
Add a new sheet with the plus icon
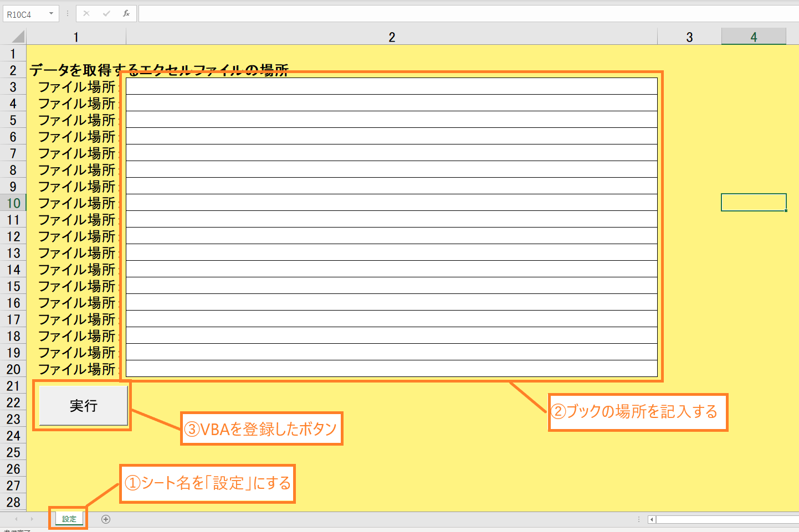point(106,519)
